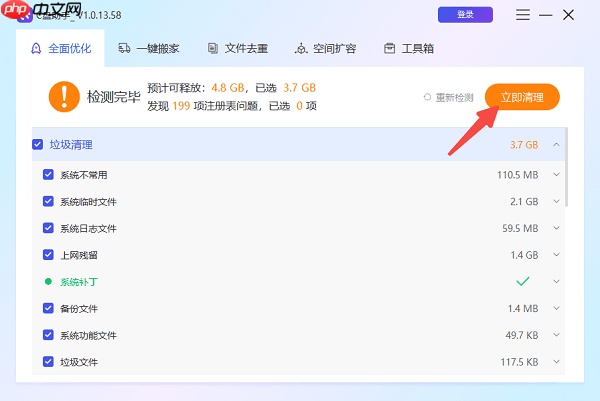Click the vertical scrollbar of the list

click(566, 167)
